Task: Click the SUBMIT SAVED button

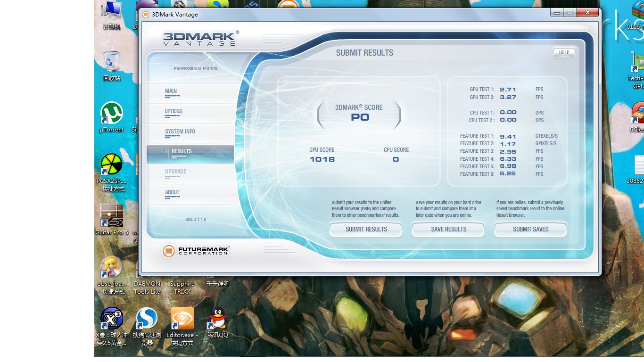Action: click(530, 230)
